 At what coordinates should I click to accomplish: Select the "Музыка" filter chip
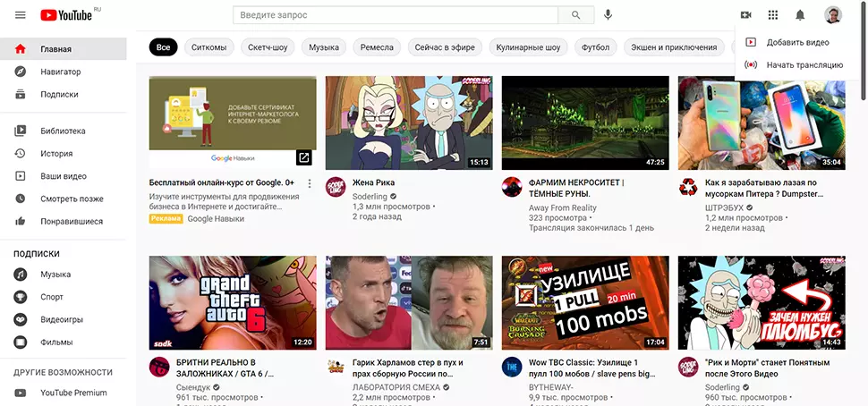coord(324,47)
